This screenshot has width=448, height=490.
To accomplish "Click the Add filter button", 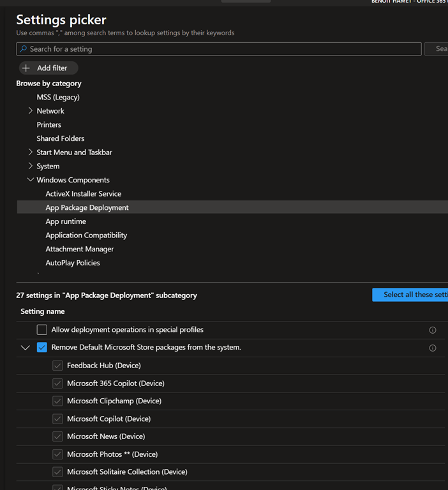I will (49, 68).
